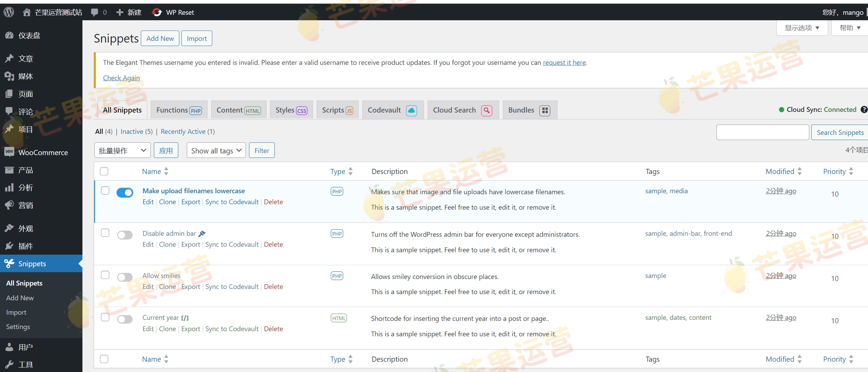
Task: Check the select-all checkbox in table header
Action: click(x=104, y=171)
